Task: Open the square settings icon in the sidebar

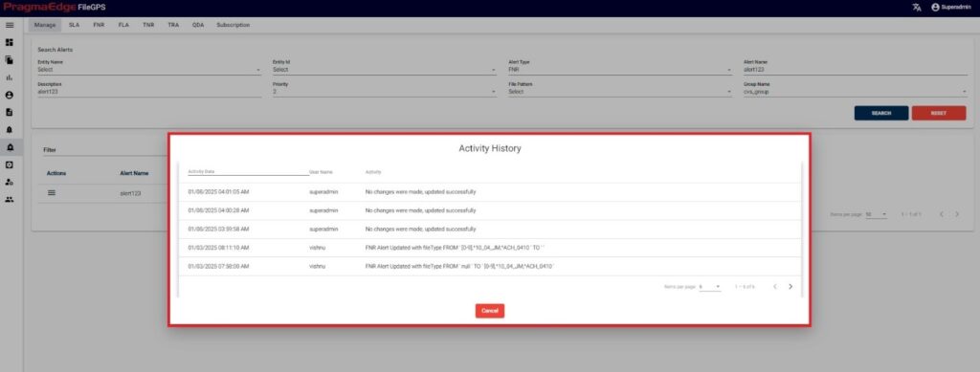Action: [x=10, y=164]
